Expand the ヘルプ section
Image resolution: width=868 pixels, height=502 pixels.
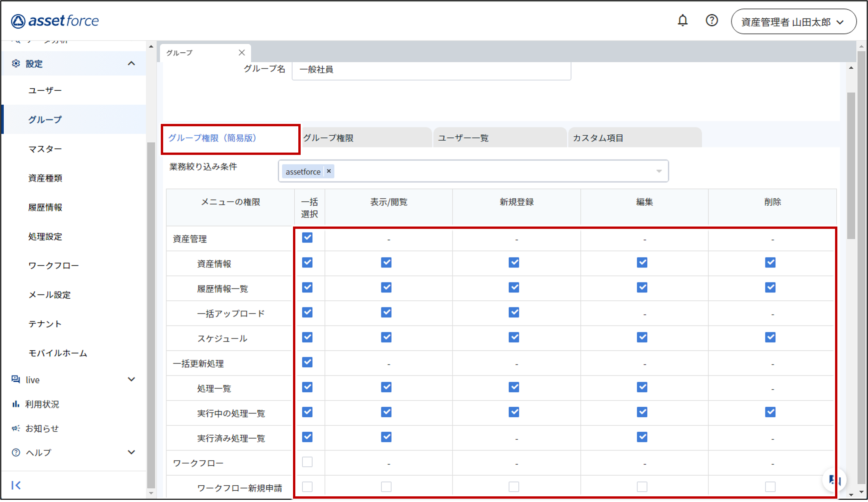pyautogui.click(x=131, y=452)
